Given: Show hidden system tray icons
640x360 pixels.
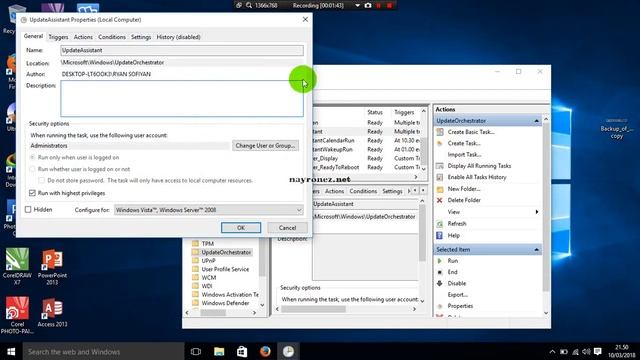Looking at the screenshot, I should click(x=552, y=351).
